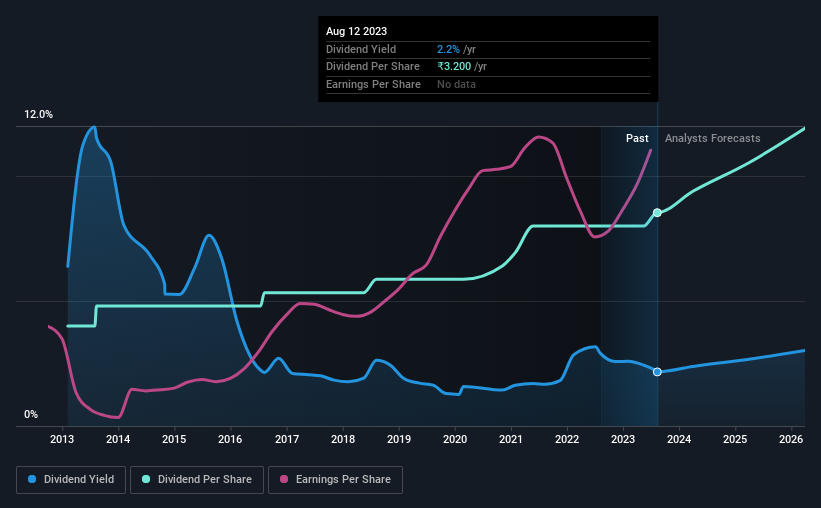Click the pink Earnings Per Share legend dot
This screenshot has height=508, width=821.
(284, 479)
